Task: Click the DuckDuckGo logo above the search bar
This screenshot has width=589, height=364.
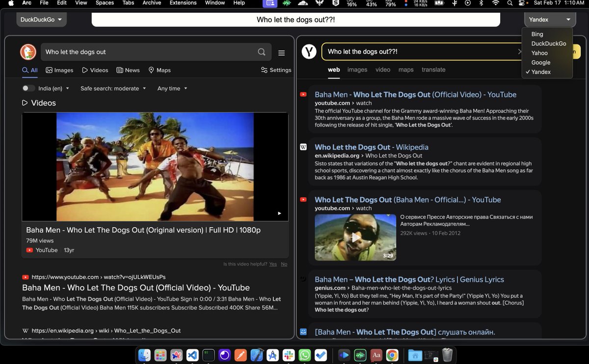Action: (x=28, y=52)
